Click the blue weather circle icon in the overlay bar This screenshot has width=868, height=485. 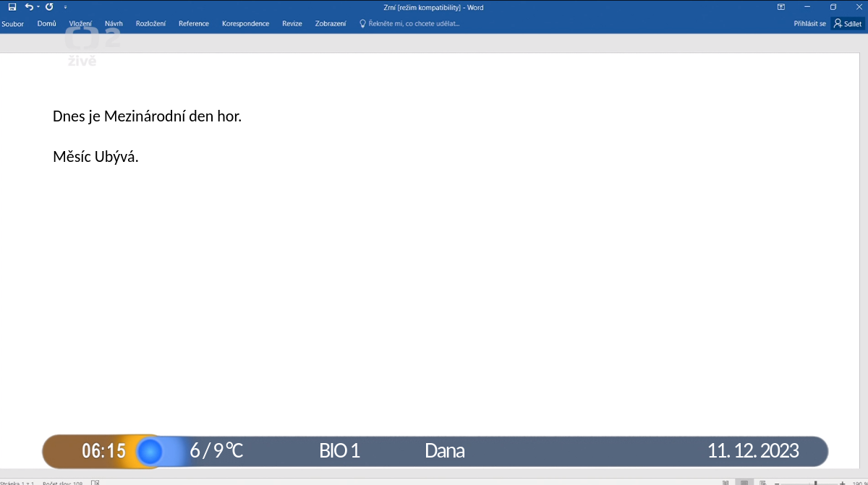point(150,452)
